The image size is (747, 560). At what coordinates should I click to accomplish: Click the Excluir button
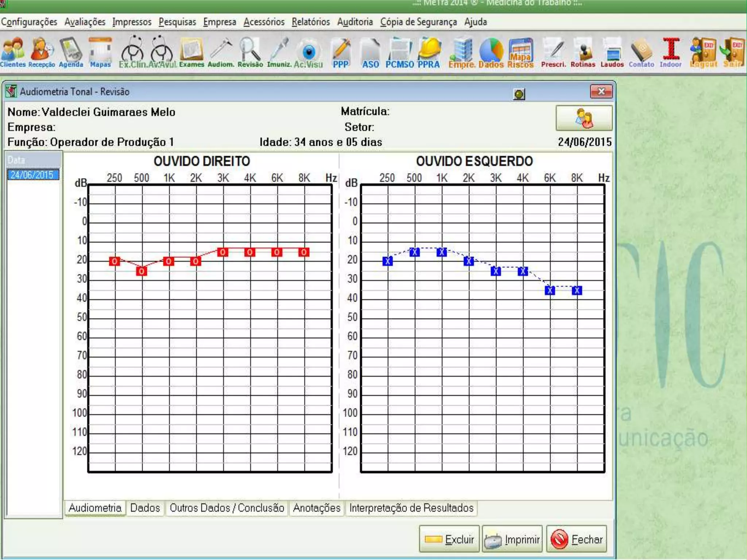[449, 539]
